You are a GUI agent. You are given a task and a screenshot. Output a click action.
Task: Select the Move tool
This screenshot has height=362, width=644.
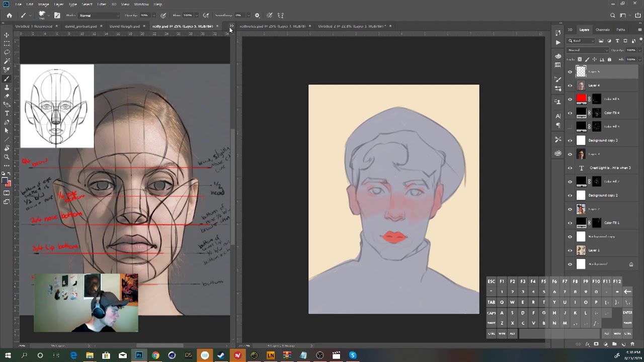pyautogui.click(x=7, y=35)
